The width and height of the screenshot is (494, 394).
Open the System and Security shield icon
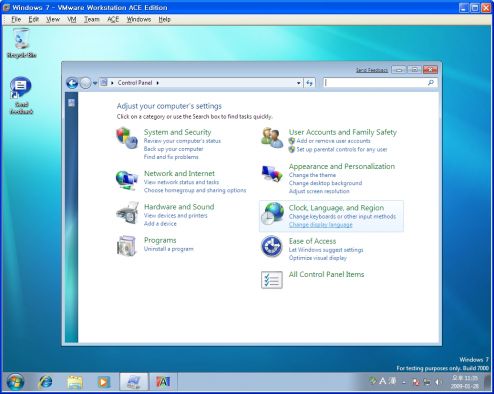tap(127, 138)
